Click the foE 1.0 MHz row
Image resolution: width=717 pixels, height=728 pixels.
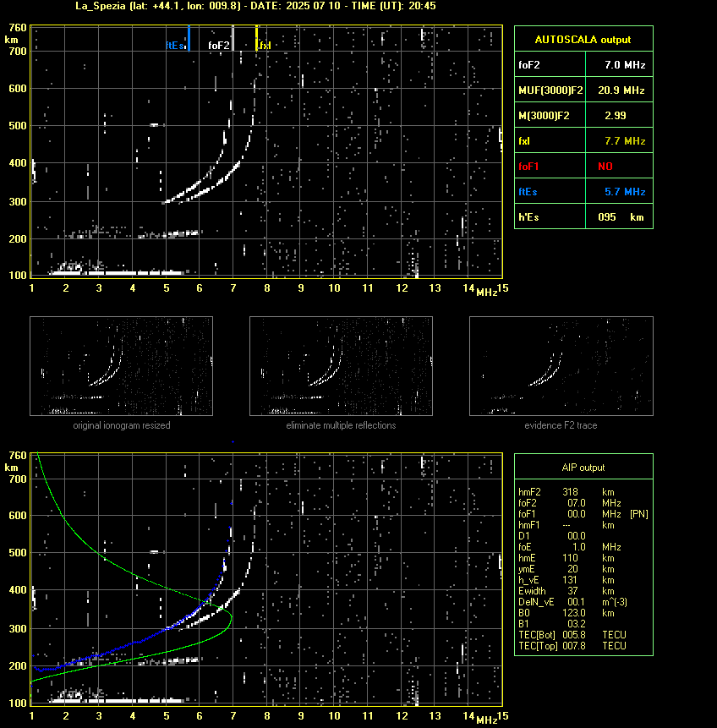tap(570, 547)
